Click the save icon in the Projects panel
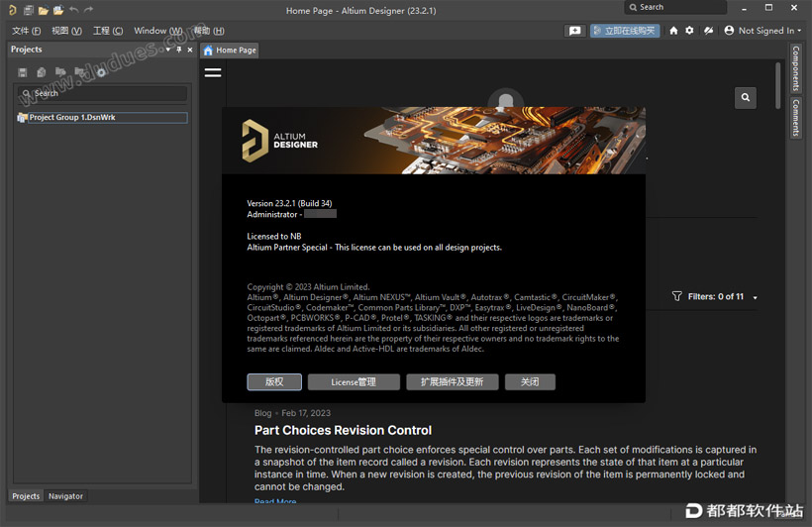Screen dimensions: 812x527 point(22,72)
